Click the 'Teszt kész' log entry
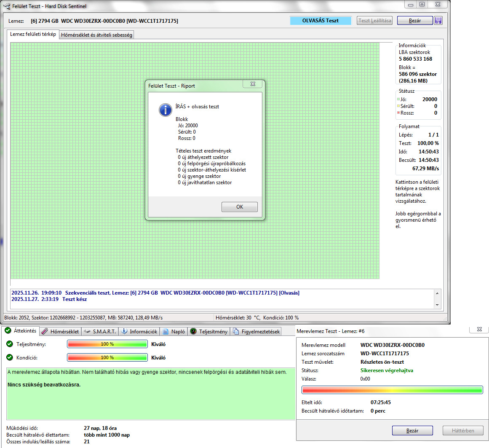 click(75, 299)
